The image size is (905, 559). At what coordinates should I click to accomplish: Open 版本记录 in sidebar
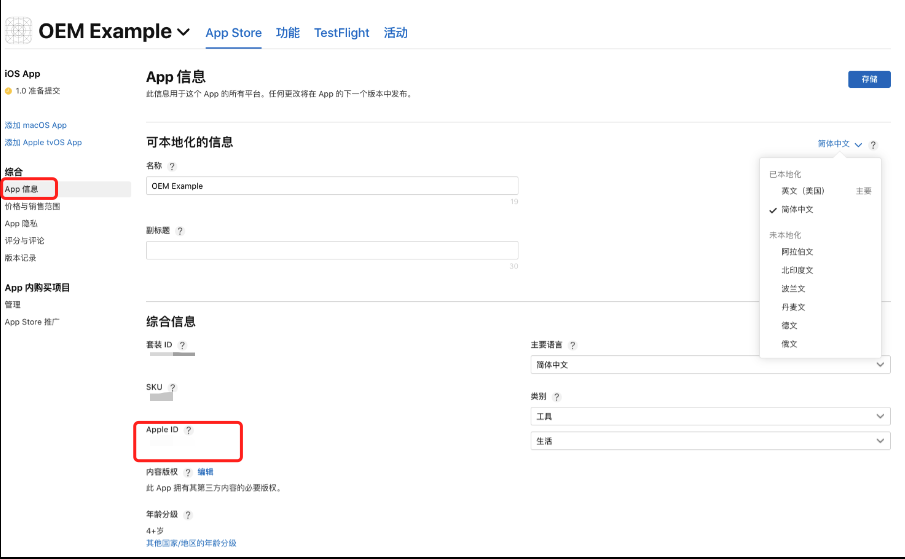pos(20,258)
